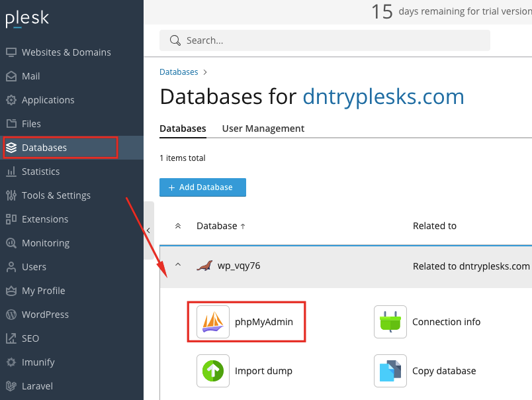The height and width of the screenshot is (400, 532).
Task: Click the Related to column header
Action: [x=435, y=226]
